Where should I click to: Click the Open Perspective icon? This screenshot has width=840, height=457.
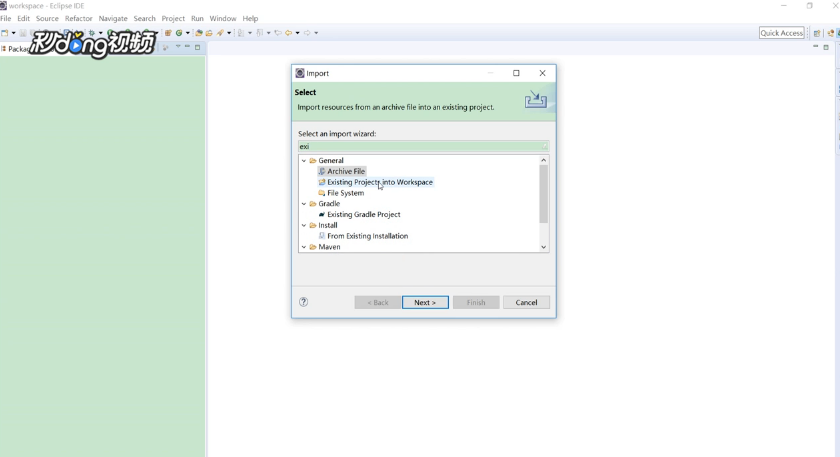pyautogui.click(x=817, y=33)
